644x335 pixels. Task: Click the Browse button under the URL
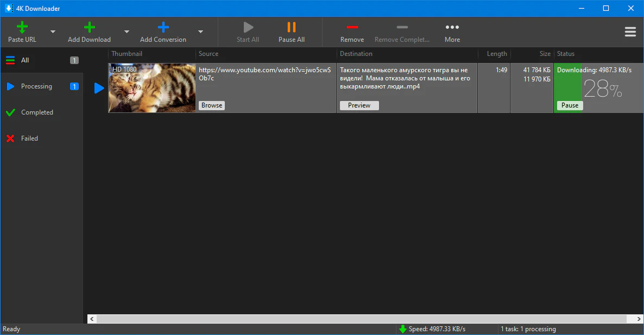[212, 105]
